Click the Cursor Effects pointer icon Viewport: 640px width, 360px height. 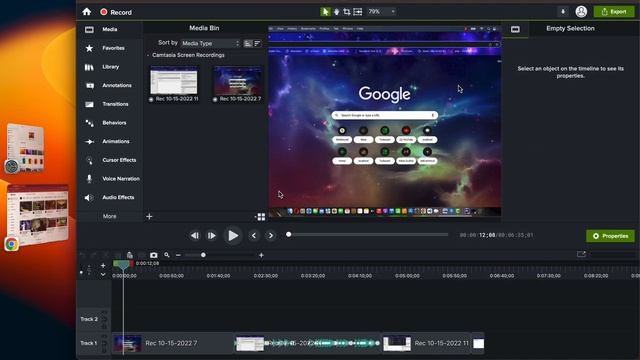coord(89,160)
